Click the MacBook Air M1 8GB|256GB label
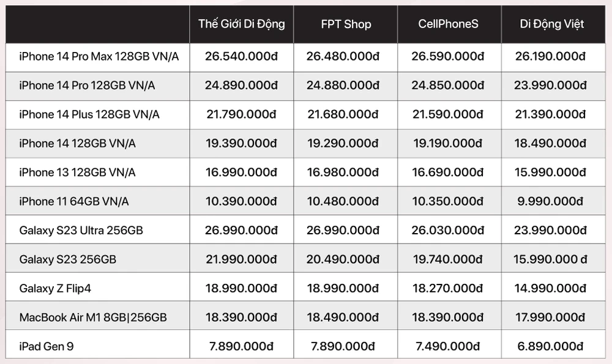Viewport: 612px width, 364px height. (x=93, y=318)
